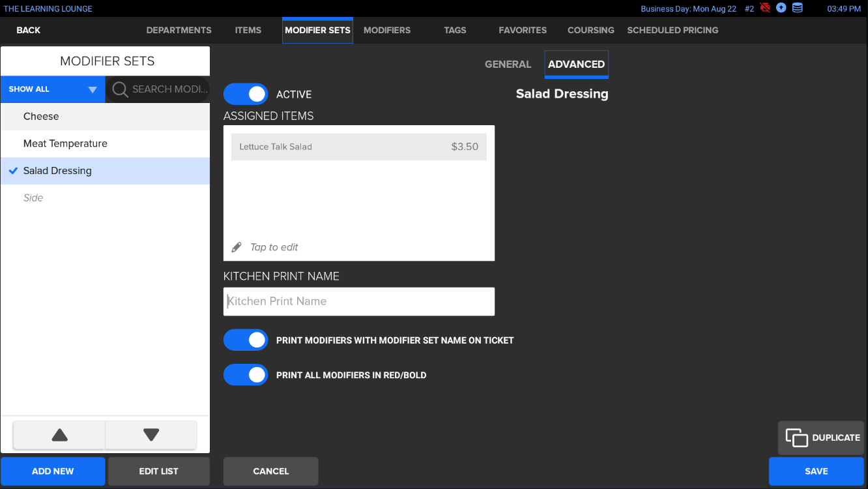Screen dimensions: 868x489
Task: Open the Scheduled Pricing tab
Action: click(673, 30)
